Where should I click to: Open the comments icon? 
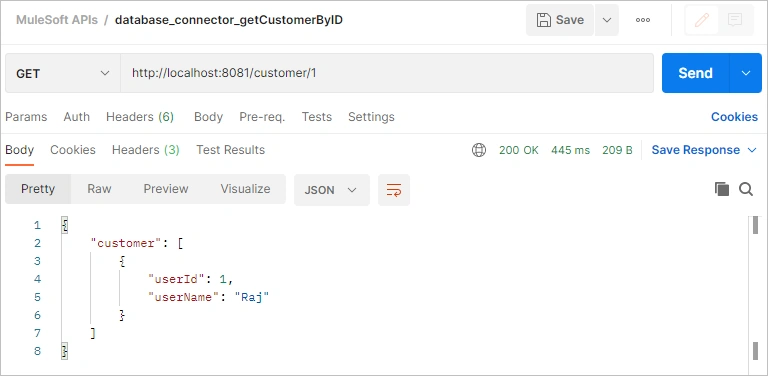click(735, 20)
